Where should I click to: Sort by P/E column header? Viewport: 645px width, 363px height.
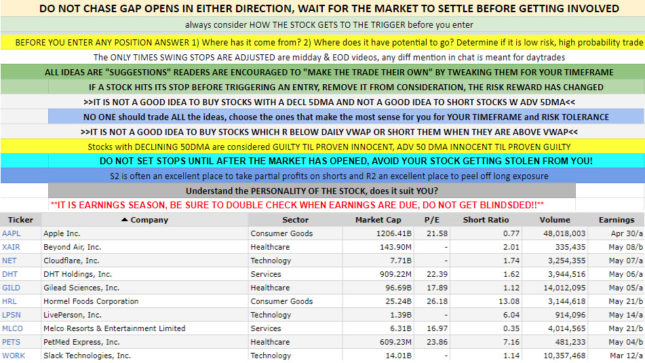click(x=432, y=220)
